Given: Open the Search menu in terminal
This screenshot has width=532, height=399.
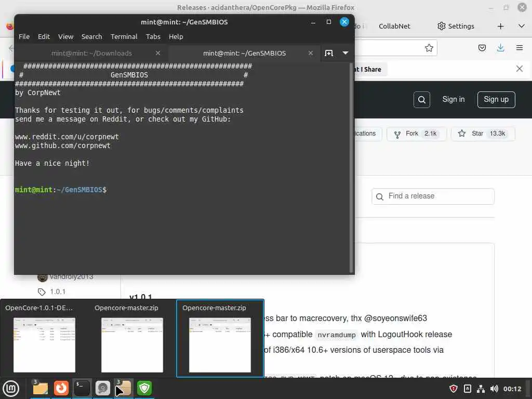Looking at the screenshot, I should [x=91, y=37].
